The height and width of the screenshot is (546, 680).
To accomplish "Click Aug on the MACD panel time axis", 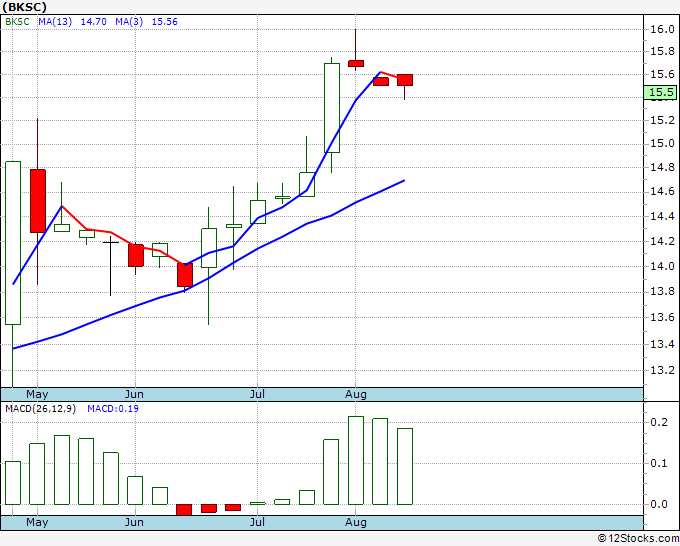I will (x=356, y=522).
